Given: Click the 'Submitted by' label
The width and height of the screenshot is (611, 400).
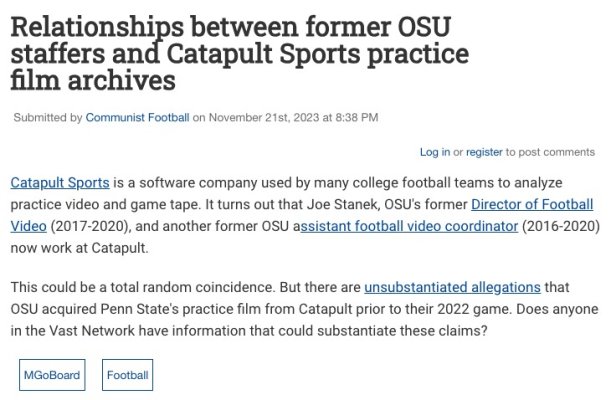Looking at the screenshot, I should pyautogui.click(x=48, y=118).
